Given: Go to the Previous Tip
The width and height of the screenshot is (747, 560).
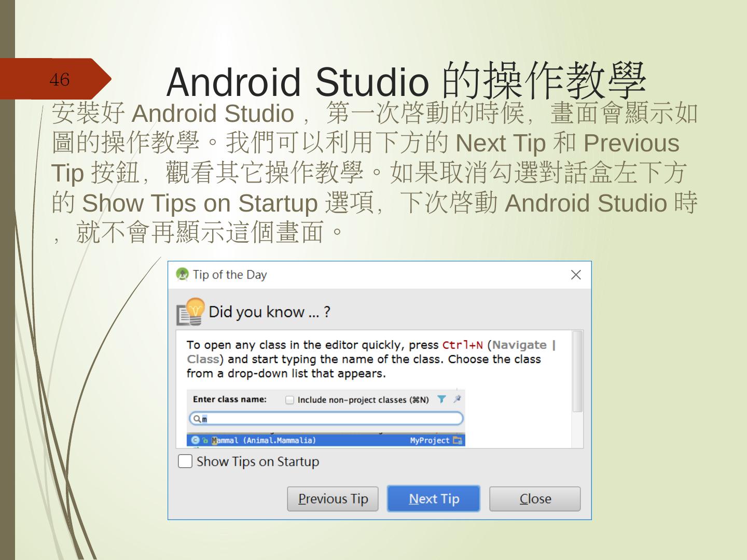Looking at the screenshot, I should click(333, 499).
